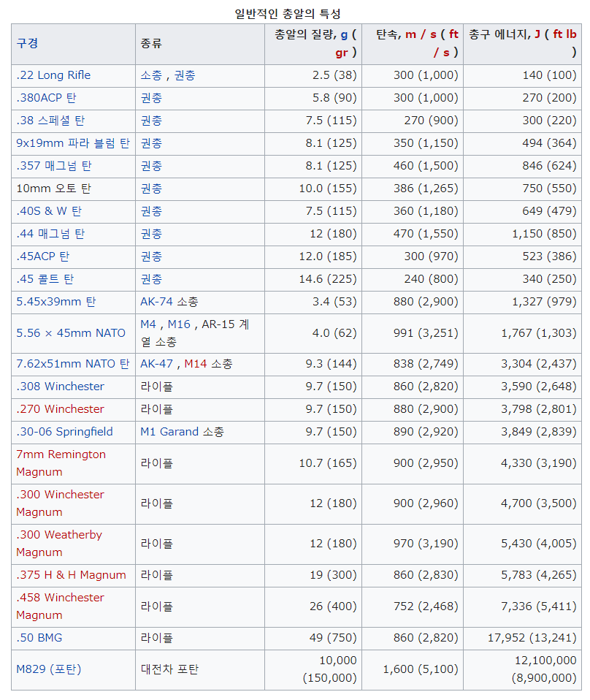Viewport: 590px width, 700px height.
Task: Open 5.56 × 45mm NATO link
Action: [x=71, y=333]
